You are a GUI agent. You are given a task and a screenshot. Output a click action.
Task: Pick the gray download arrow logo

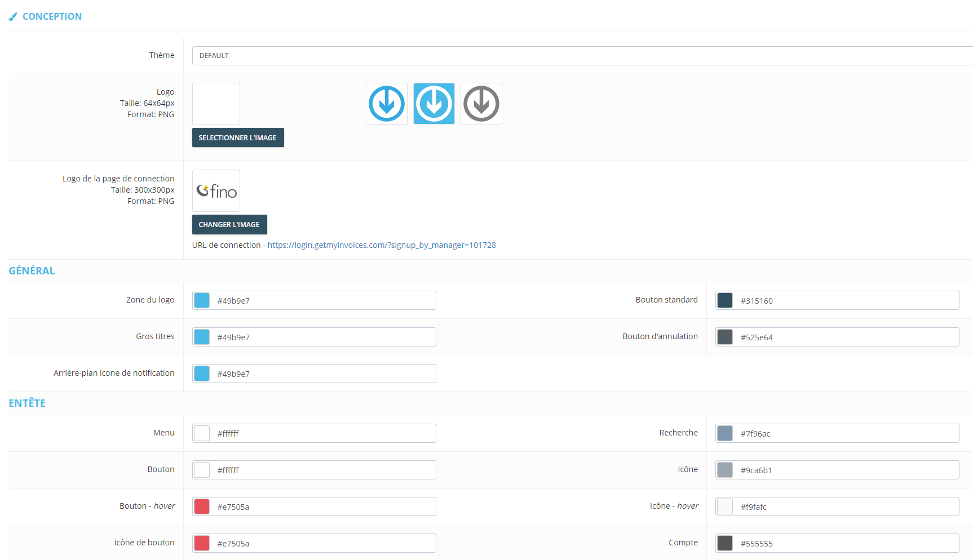point(481,104)
